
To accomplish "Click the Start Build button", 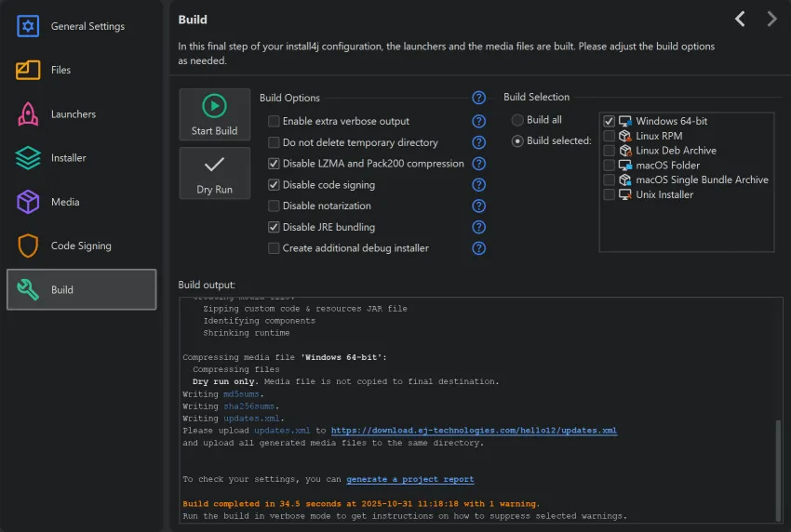I will point(214,114).
